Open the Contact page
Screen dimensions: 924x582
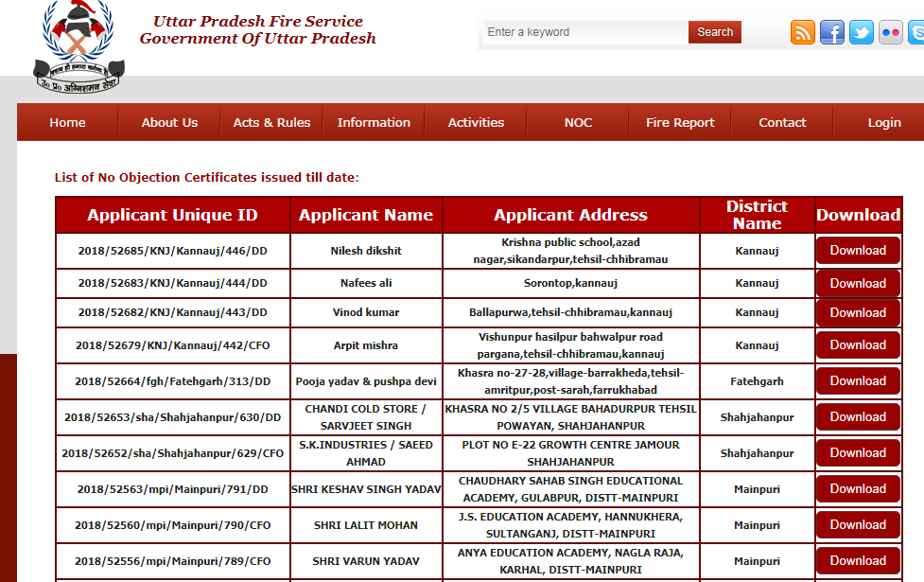pos(782,122)
